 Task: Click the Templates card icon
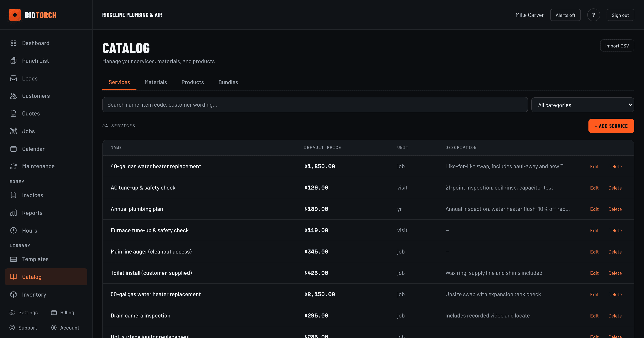(x=13, y=259)
